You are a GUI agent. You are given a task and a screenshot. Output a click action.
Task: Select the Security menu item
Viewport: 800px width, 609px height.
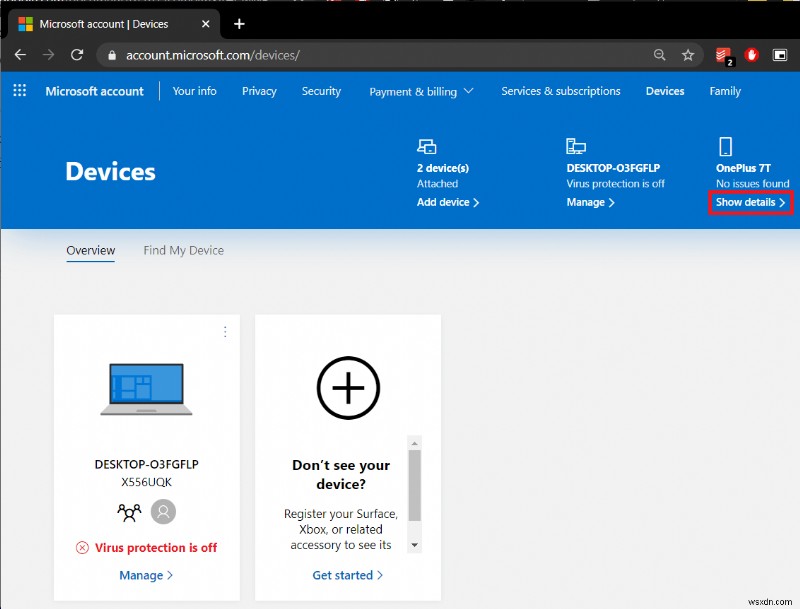click(321, 91)
